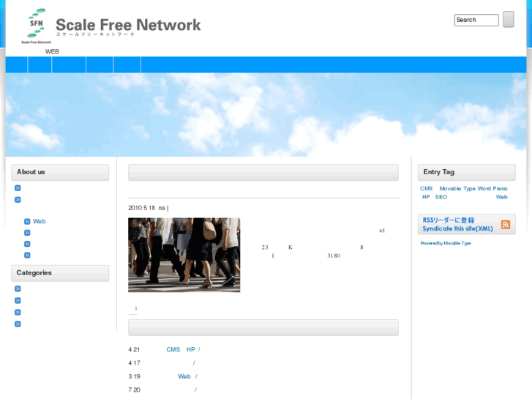Click arrow bullet icon next to Web
Screen dimensions: 532x399
click(x=27, y=221)
